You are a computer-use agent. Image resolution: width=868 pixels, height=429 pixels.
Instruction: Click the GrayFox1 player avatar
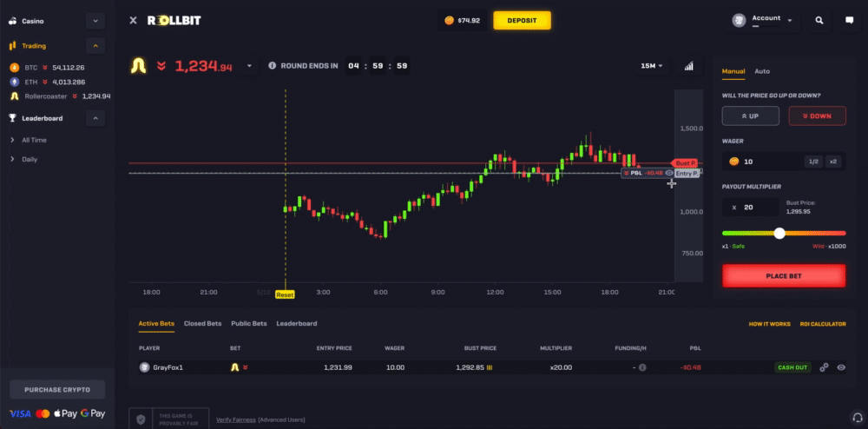pos(144,367)
